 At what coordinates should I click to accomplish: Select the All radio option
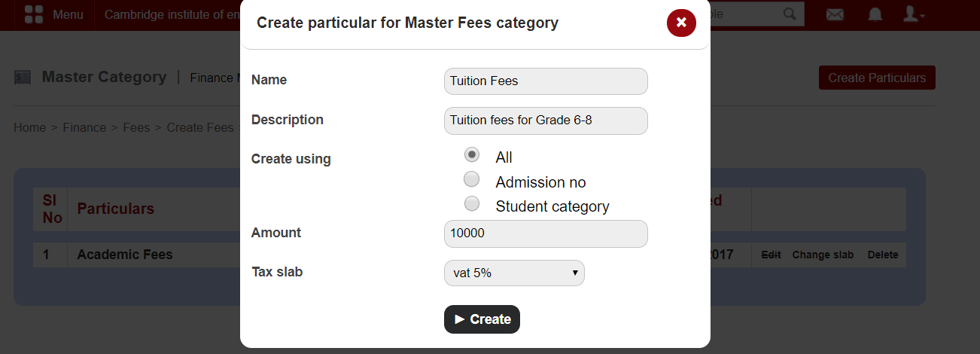pos(472,155)
